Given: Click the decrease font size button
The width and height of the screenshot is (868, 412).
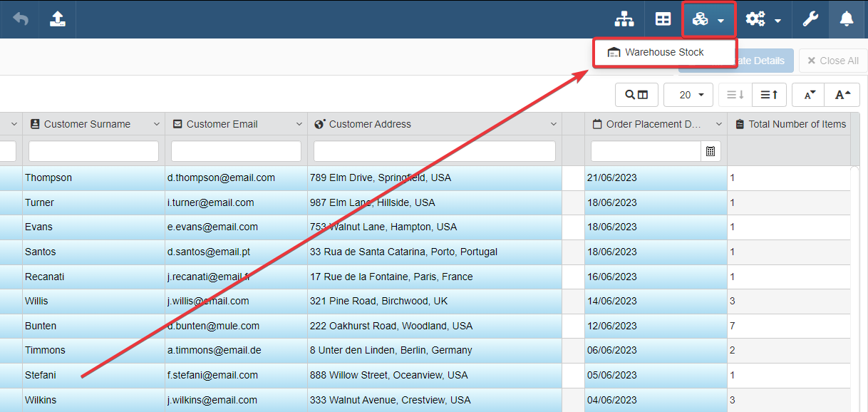Looking at the screenshot, I should pos(810,95).
